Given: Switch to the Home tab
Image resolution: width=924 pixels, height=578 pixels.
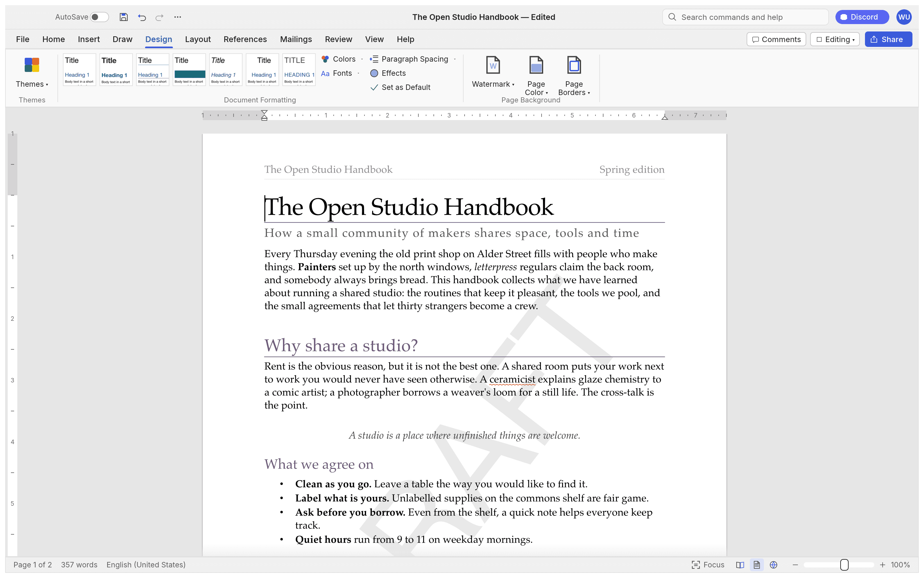Looking at the screenshot, I should tap(54, 39).
